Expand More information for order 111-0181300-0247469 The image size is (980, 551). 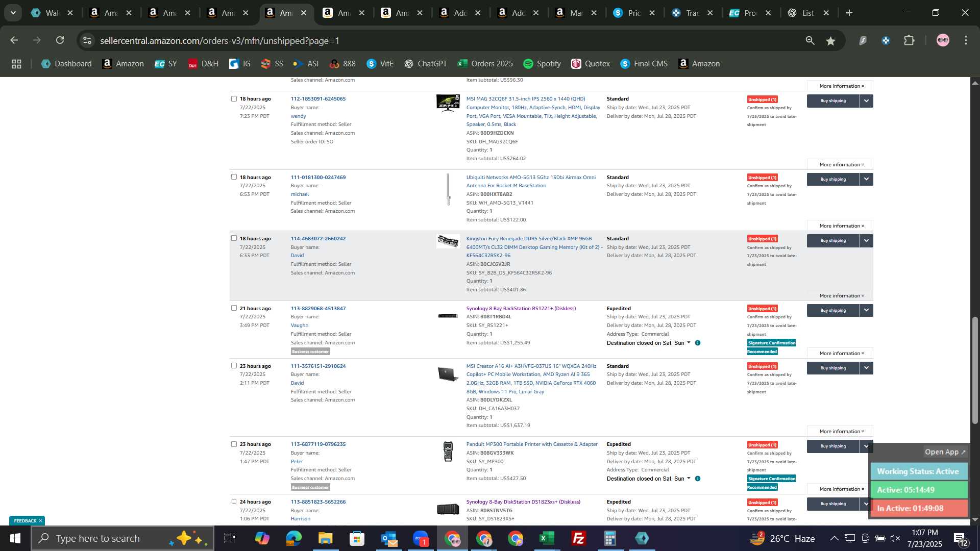point(840,226)
